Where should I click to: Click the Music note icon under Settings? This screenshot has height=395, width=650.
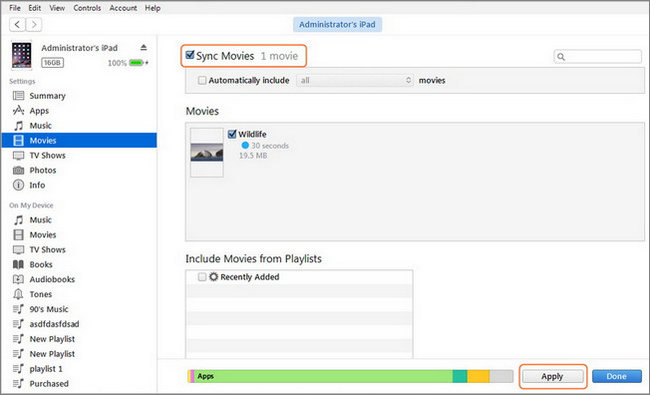(x=18, y=126)
